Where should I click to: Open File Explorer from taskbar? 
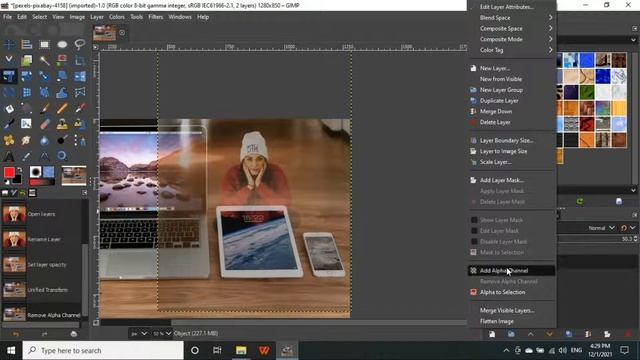click(x=241, y=350)
